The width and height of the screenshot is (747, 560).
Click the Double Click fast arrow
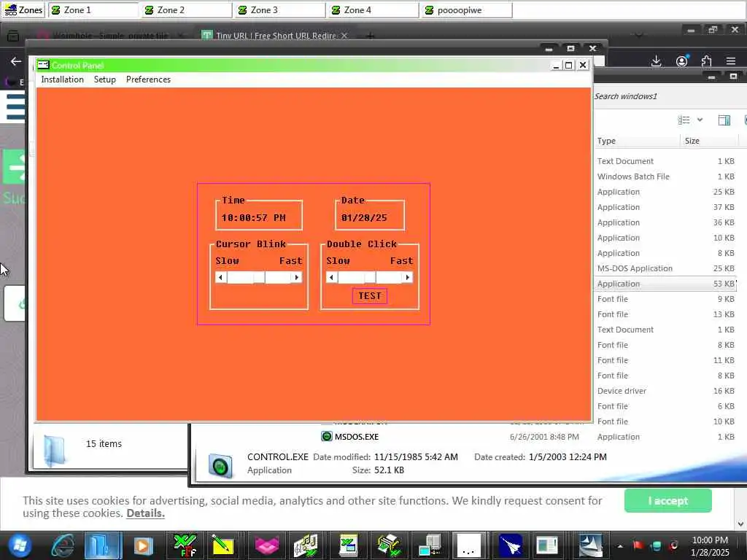click(x=407, y=277)
